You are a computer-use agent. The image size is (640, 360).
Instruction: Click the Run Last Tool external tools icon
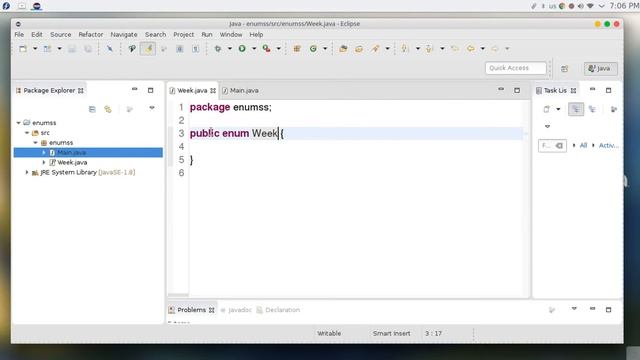coord(267,49)
